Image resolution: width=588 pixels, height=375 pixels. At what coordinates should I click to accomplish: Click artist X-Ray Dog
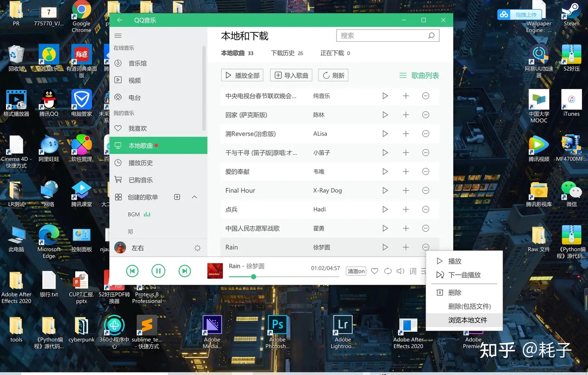[327, 190]
